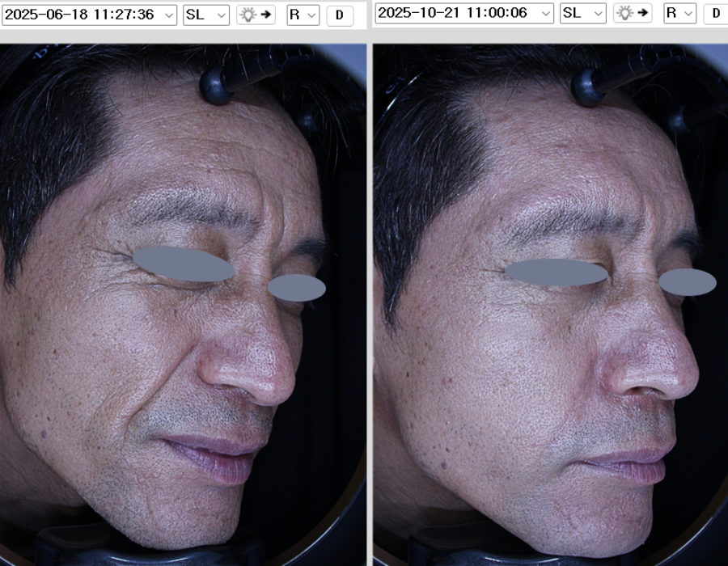Open the 2025-10-21 11:00:06 date dropdown
The height and width of the screenshot is (566, 728).
(x=465, y=13)
